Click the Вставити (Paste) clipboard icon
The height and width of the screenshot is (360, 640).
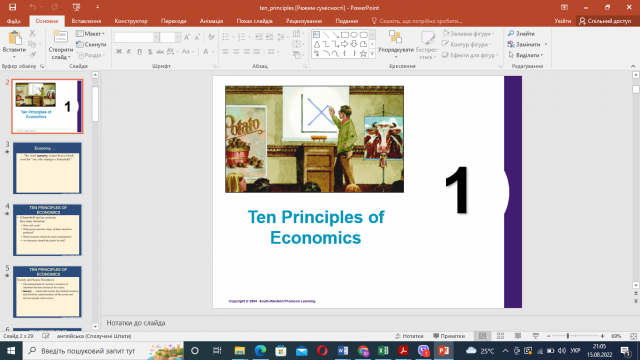coord(15,38)
